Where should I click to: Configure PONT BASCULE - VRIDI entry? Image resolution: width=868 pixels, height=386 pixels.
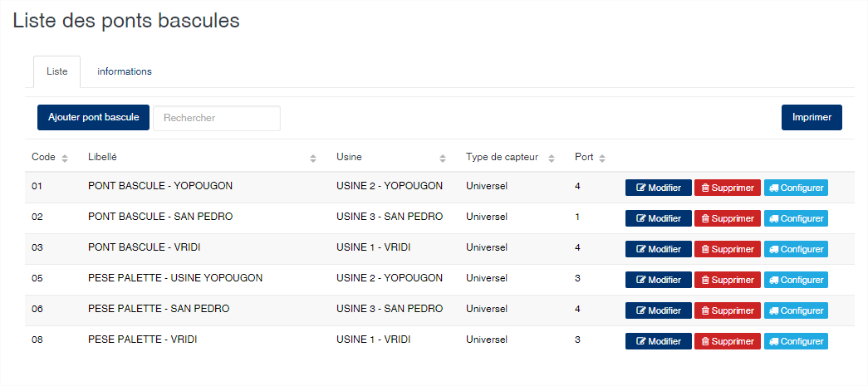pos(796,249)
